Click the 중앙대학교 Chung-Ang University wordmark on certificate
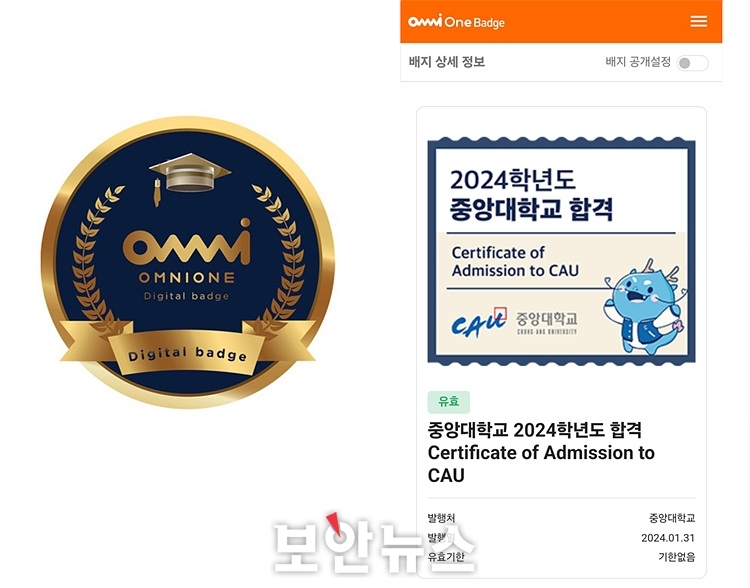The width and height of the screenshot is (750, 588). pyautogui.click(x=547, y=322)
